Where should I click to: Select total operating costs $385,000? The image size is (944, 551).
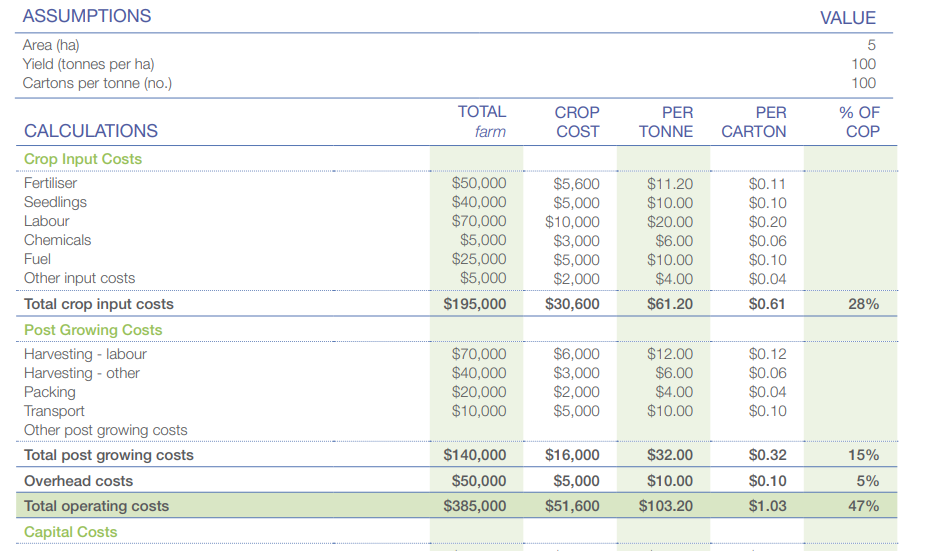tap(474, 506)
